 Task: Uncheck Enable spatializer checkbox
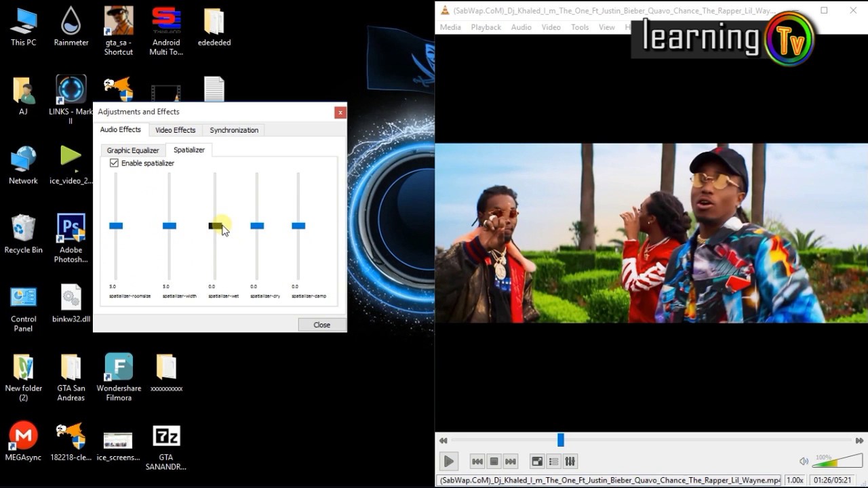114,163
